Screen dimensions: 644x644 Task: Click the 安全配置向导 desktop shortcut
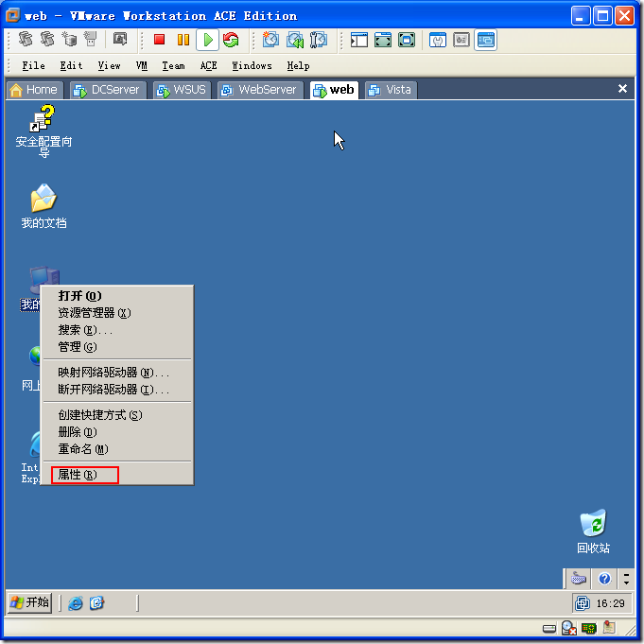pyautogui.click(x=44, y=131)
